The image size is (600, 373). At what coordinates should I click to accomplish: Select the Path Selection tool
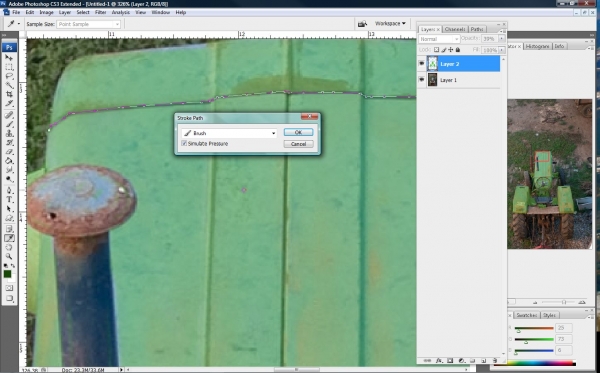tap(9, 209)
